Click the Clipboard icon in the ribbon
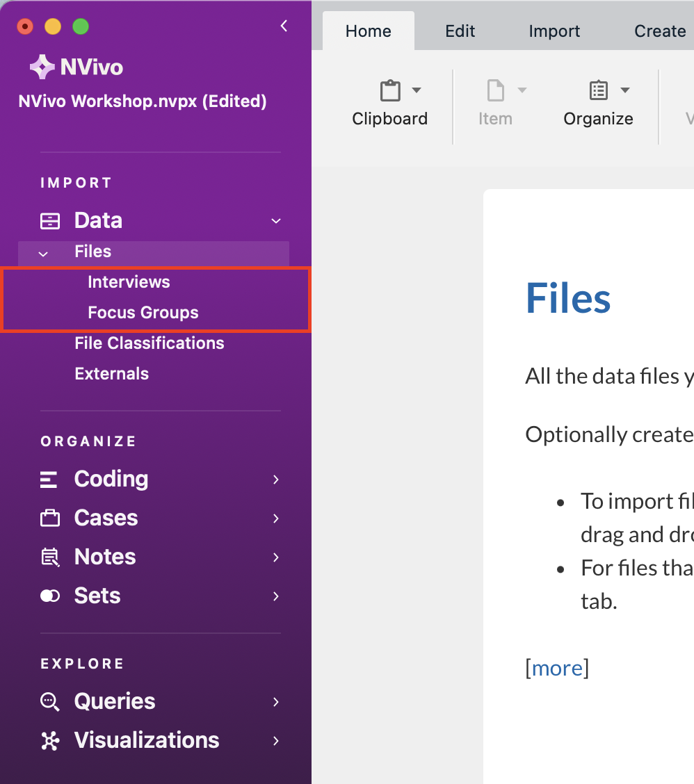The width and height of the screenshot is (694, 784). [x=390, y=90]
